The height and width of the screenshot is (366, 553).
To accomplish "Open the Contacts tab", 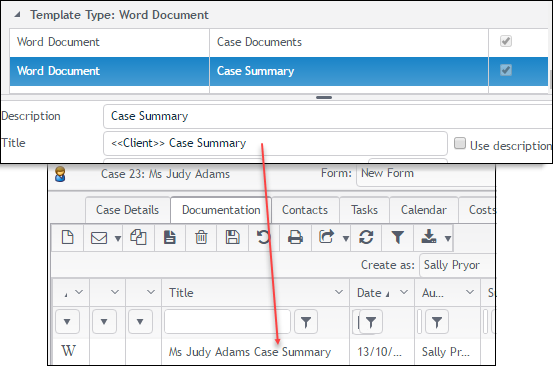I will 305,210.
